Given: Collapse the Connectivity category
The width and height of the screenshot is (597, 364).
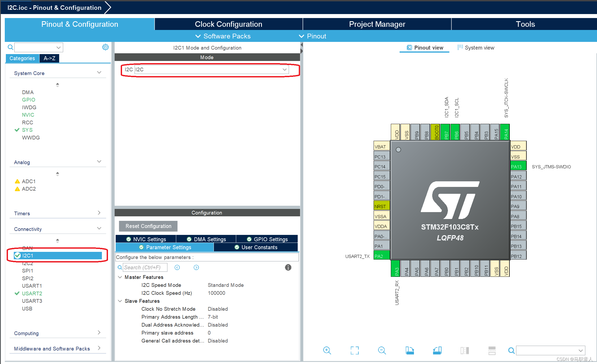Looking at the screenshot, I should pos(99,229).
